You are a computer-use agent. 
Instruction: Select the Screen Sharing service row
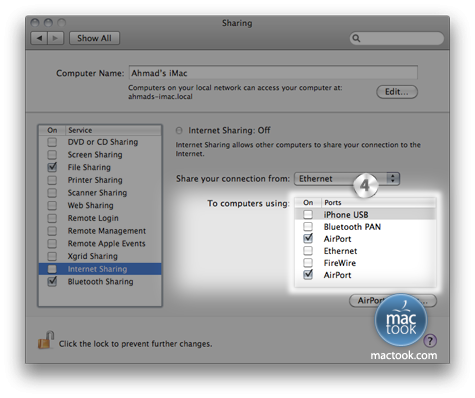click(x=100, y=155)
